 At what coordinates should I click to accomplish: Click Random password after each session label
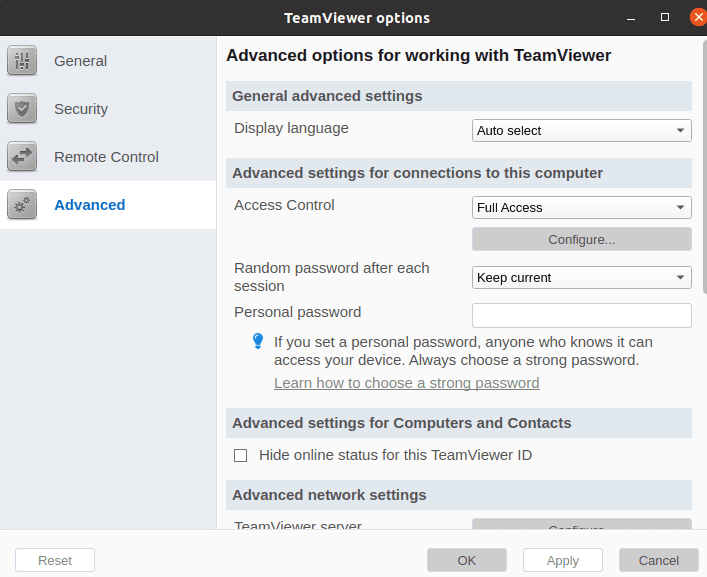tap(331, 277)
